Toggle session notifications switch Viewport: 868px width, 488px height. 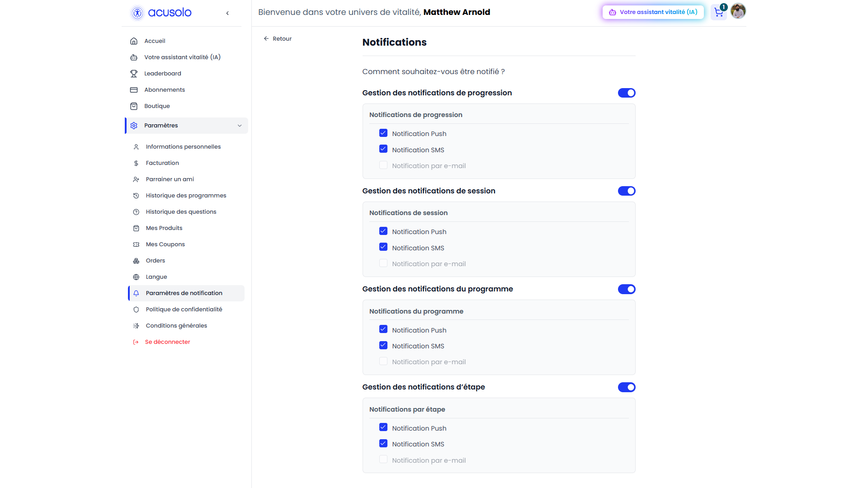coord(627,191)
